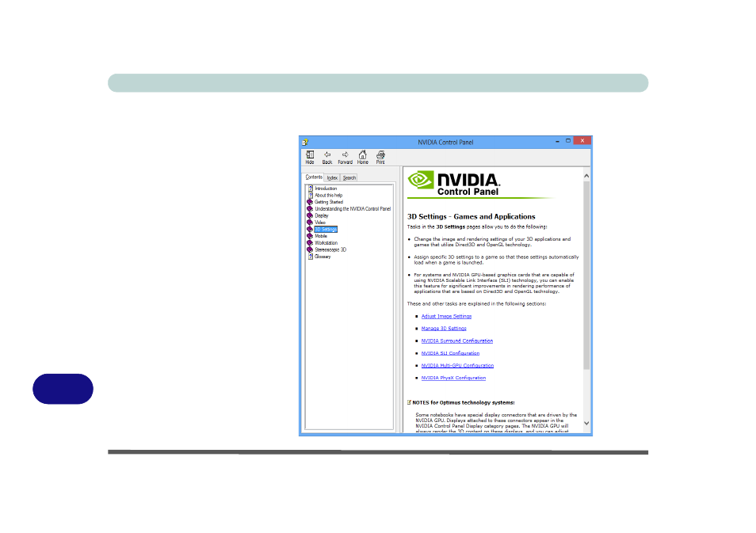Click the vertical scrollbar thumb in help pane

click(x=586, y=276)
